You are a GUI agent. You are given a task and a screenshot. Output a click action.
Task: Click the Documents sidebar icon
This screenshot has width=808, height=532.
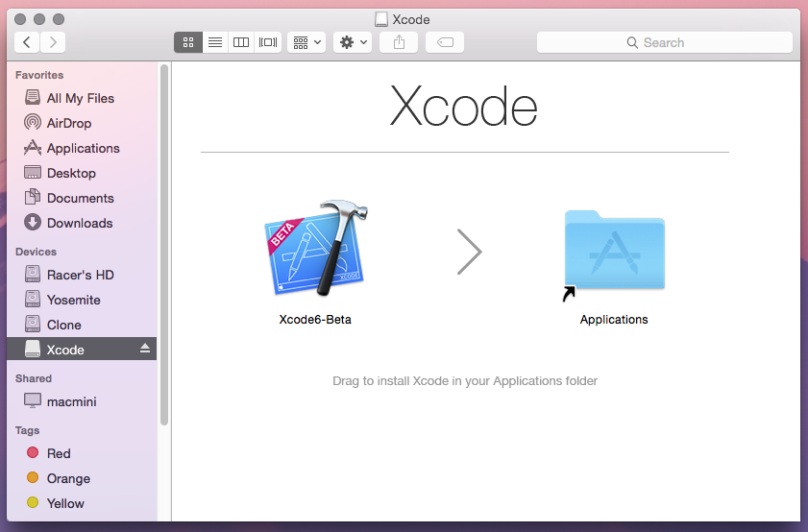(x=33, y=197)
